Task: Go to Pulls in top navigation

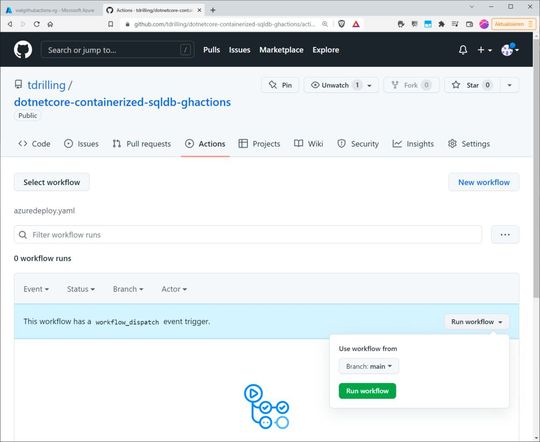Action: (x=211, y=50)
